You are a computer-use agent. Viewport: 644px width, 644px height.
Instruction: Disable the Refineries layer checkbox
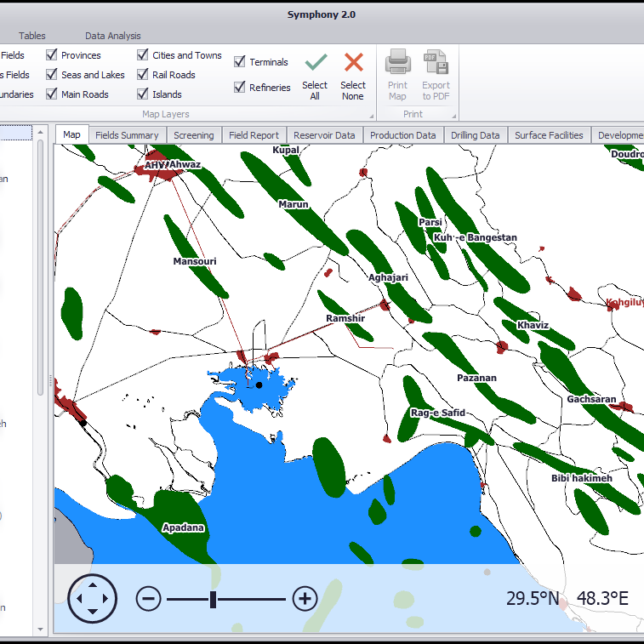240,88
